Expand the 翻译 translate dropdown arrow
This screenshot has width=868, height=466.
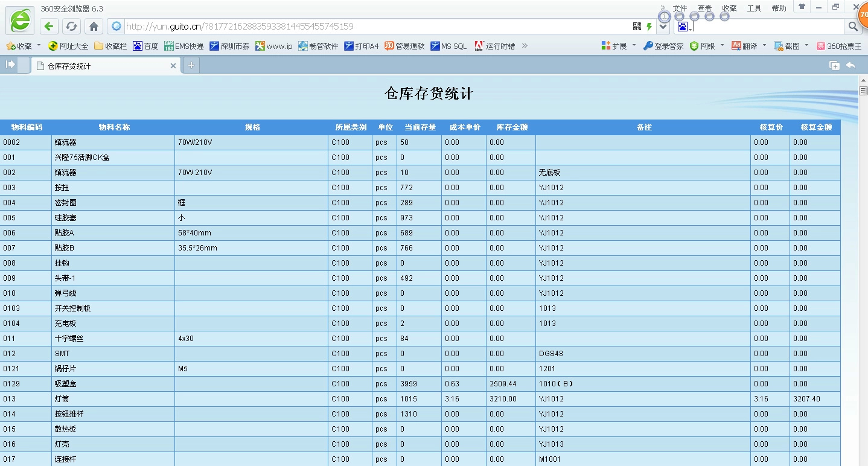click(x=764, y=46)
